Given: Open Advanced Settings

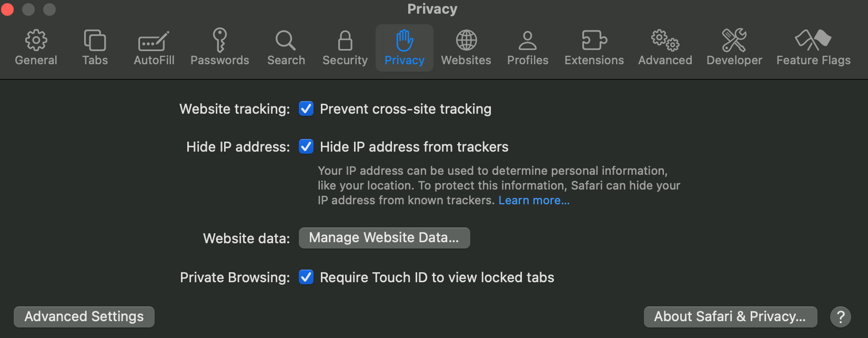Looking at the screenshot, I should pyautogui.click(x=84, y=316).
